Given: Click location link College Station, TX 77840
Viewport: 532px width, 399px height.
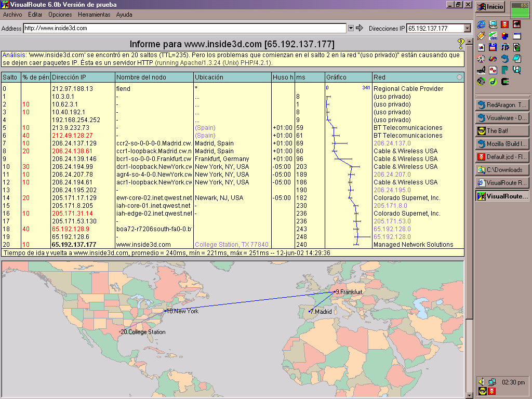Looking at the screenshot, I should coord(232,245).
